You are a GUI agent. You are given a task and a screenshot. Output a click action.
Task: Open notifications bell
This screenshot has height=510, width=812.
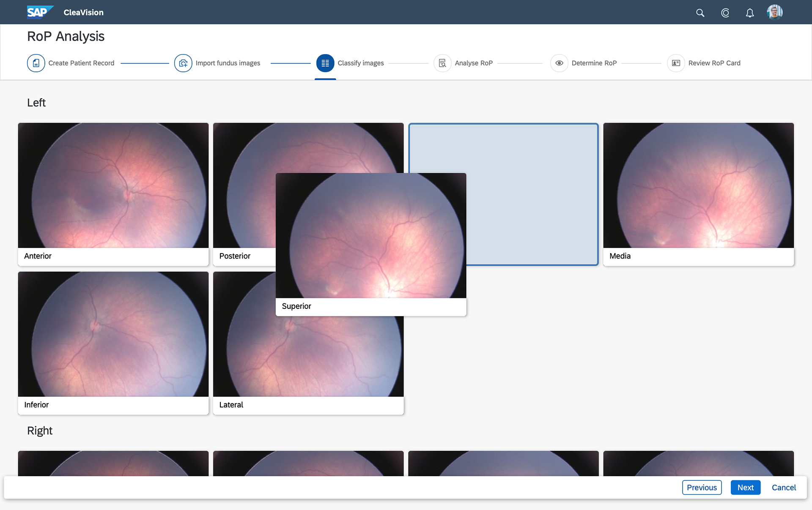pyautogui.click(x=750, y=13)
